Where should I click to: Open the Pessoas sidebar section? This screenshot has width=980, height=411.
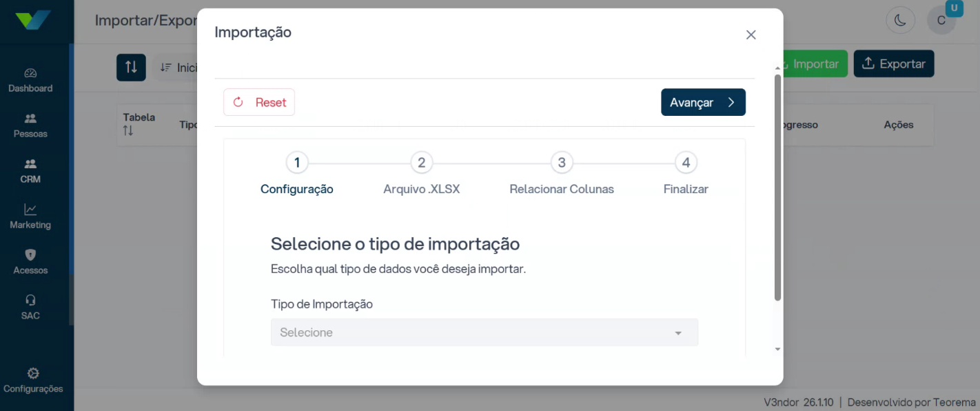(30, 126)
